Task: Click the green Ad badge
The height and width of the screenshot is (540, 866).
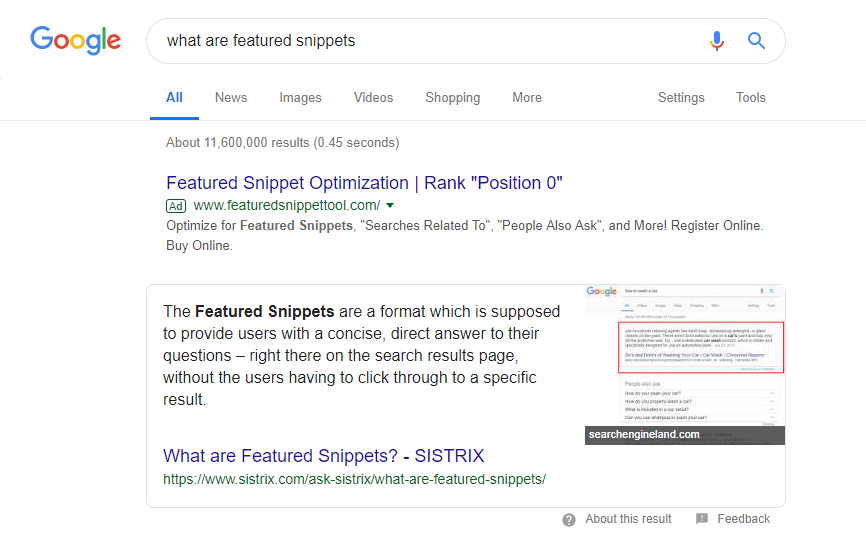Action: 176,206
